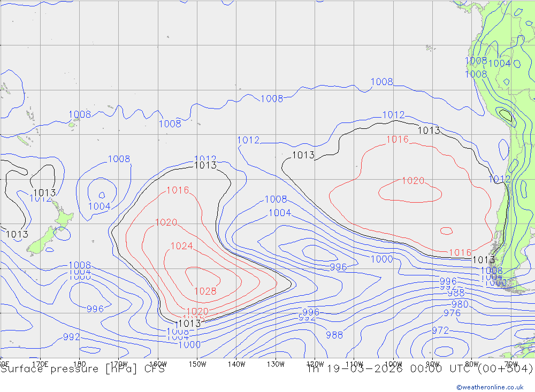Click the 160W longitude axis label
The height and width of the screenshot is (392, 535).
point(158,364)
